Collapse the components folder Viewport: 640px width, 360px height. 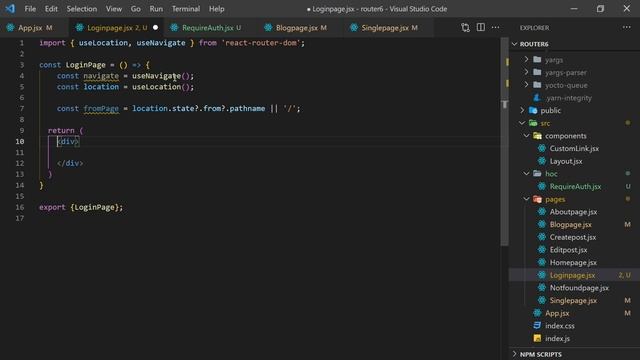click(574, 136)
